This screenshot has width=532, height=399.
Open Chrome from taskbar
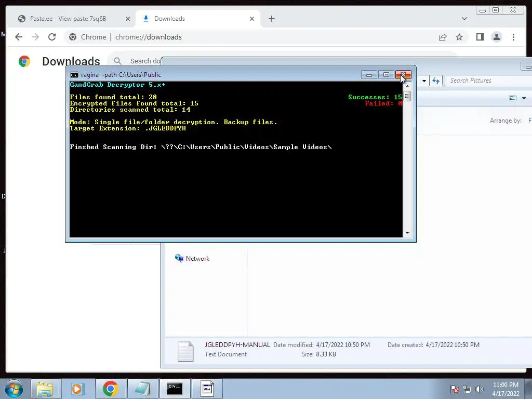click(110, 389)
